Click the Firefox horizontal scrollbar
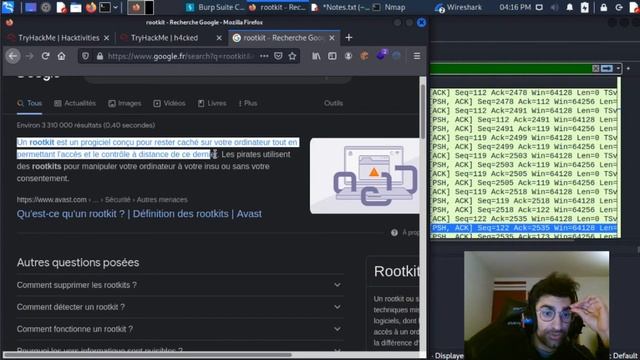This screenshot has height=360, width=640. pyautogui.click(x=148, y=355)
